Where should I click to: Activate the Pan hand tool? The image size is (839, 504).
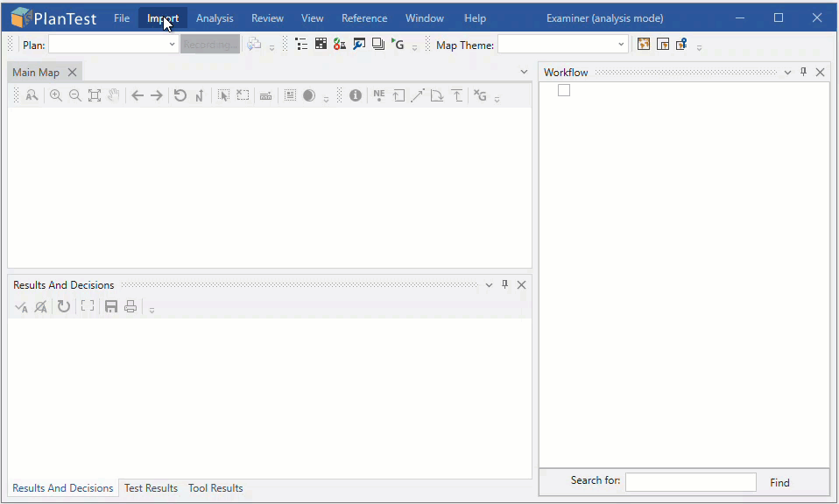point(112,94)
